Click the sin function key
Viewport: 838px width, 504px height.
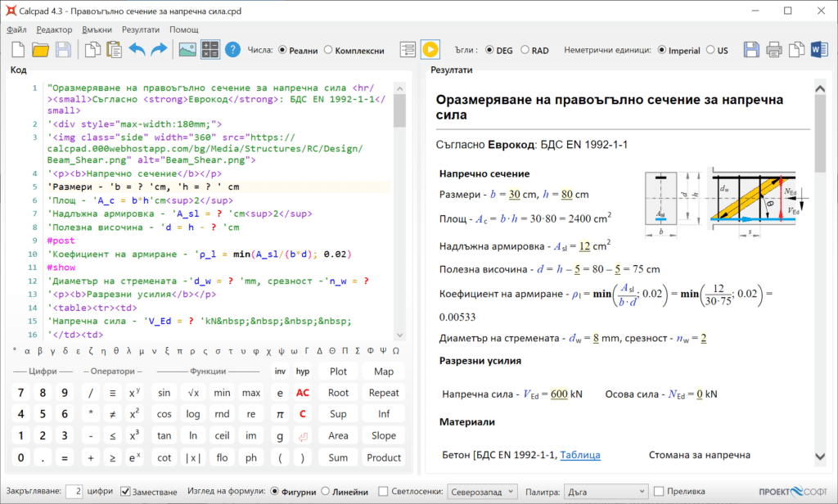[x=164, y=393]
